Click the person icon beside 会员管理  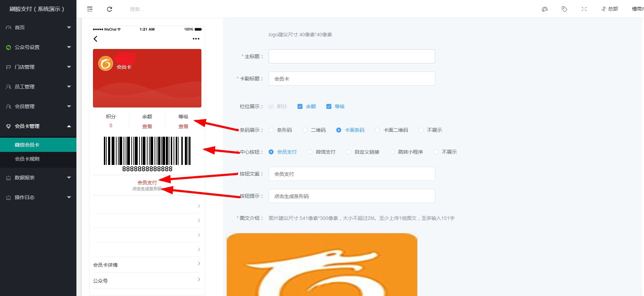click(x=8, y=106)
